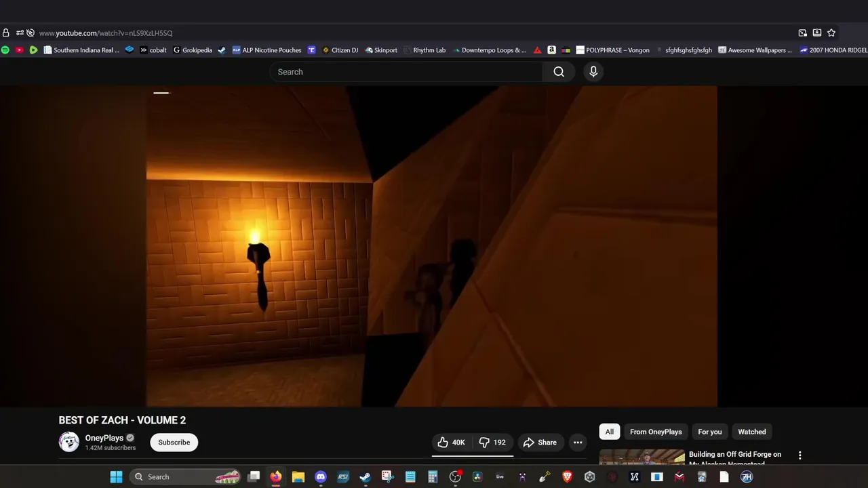This screenshot has height=488, width=868.
Task: Click the Share button
Action: click(540, 443)
